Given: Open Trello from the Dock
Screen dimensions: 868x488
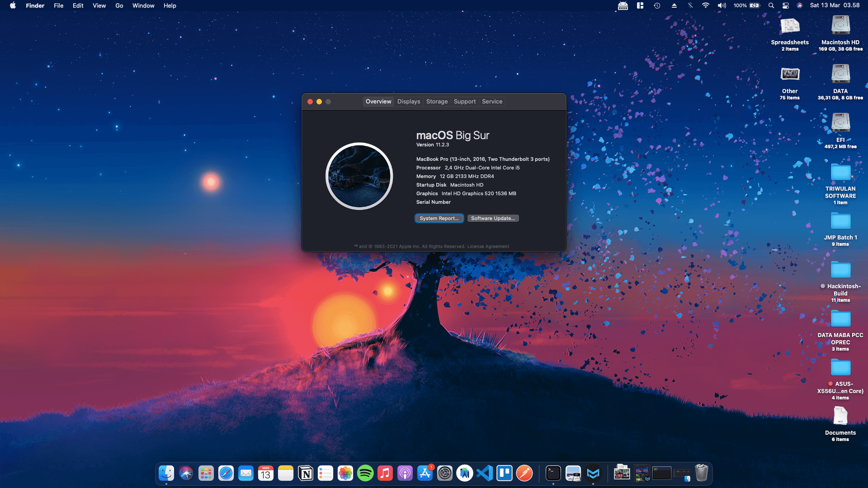Looking at the screenshot, I should point(504,473).
